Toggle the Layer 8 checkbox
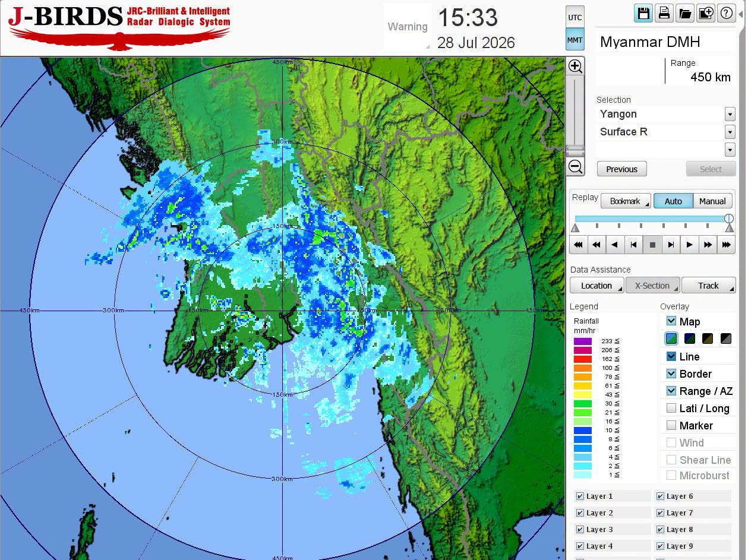The width and height of the screenshot is (748, 560). (661, 529)
